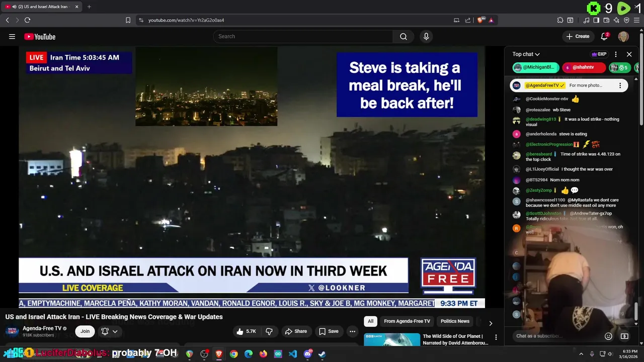Click the Share button

(x=296, y=331)
